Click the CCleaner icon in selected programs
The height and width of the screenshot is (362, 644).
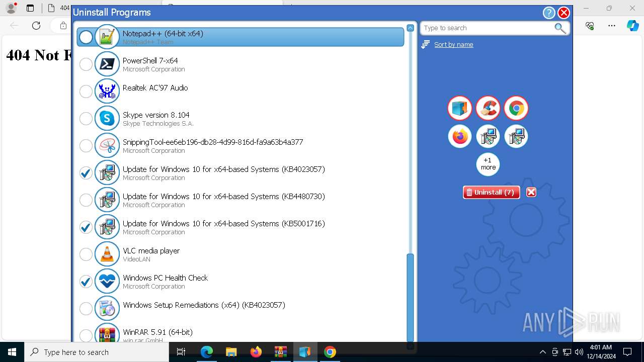[488, 108]
